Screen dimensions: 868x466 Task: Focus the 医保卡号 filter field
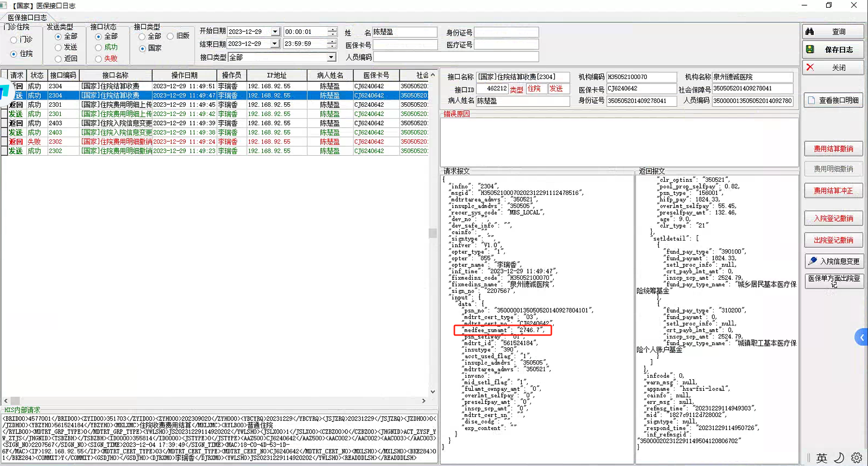[x=404, y=45]
